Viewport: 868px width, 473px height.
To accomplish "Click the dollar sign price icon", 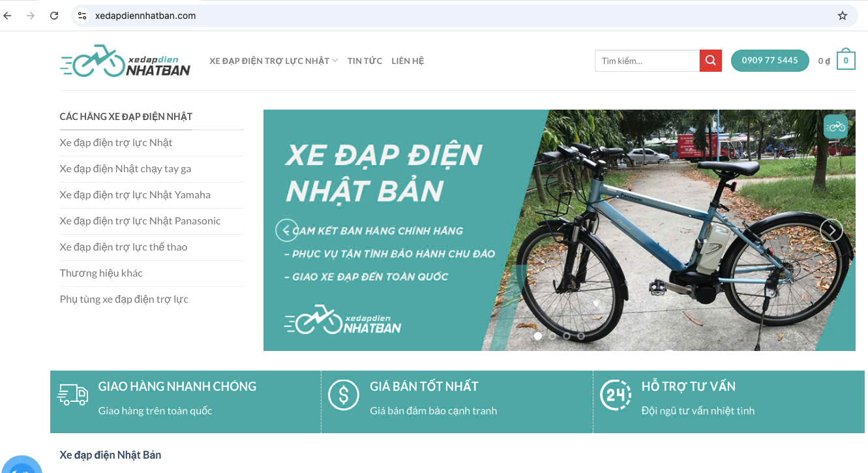I will (x=344, y=395).
